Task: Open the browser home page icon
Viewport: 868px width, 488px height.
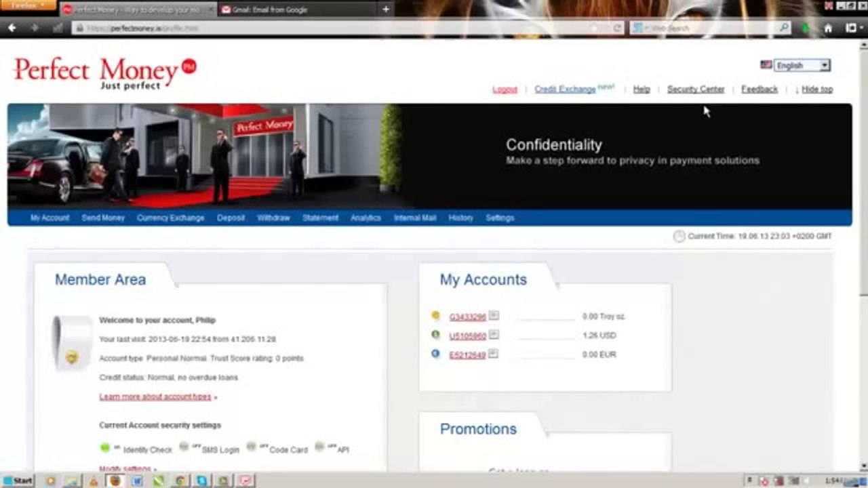Action: pyautogui.click(x=828, y=28)
